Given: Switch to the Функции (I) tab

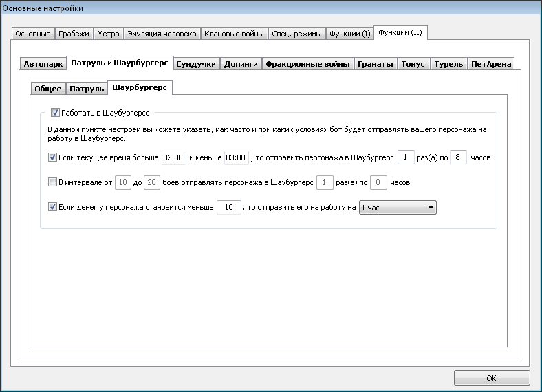Looking at the screenshot, I should click(x=350, y=34).
